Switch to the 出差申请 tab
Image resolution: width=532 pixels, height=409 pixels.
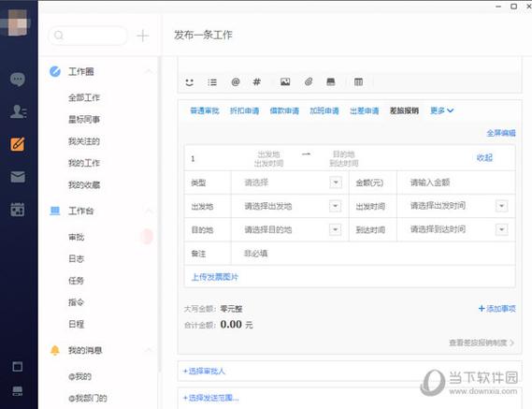pyautogui.click(x=365, y=110)
